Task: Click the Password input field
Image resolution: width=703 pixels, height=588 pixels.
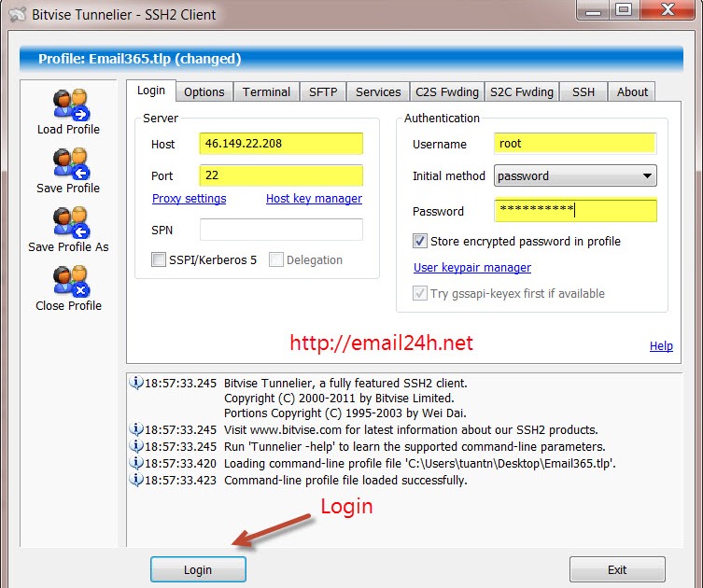Action: pyautogui.click(x=575, y=210)
